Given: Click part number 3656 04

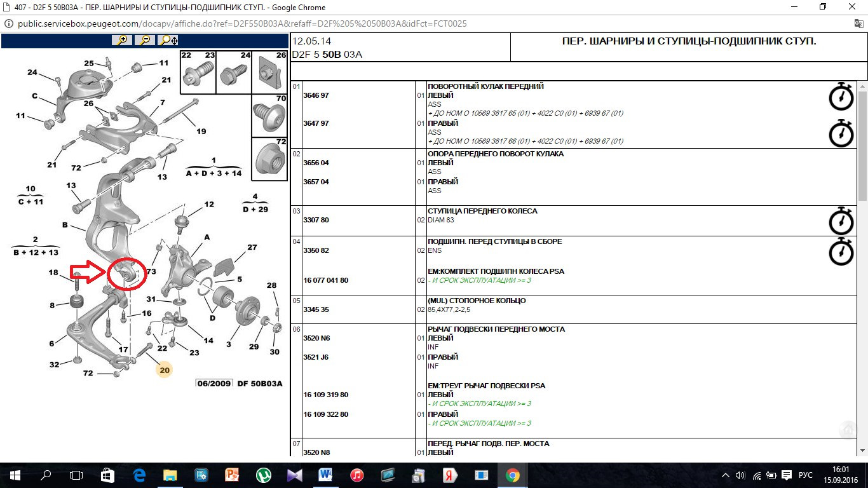Looking at the screenshot, I should click(316, 163).
